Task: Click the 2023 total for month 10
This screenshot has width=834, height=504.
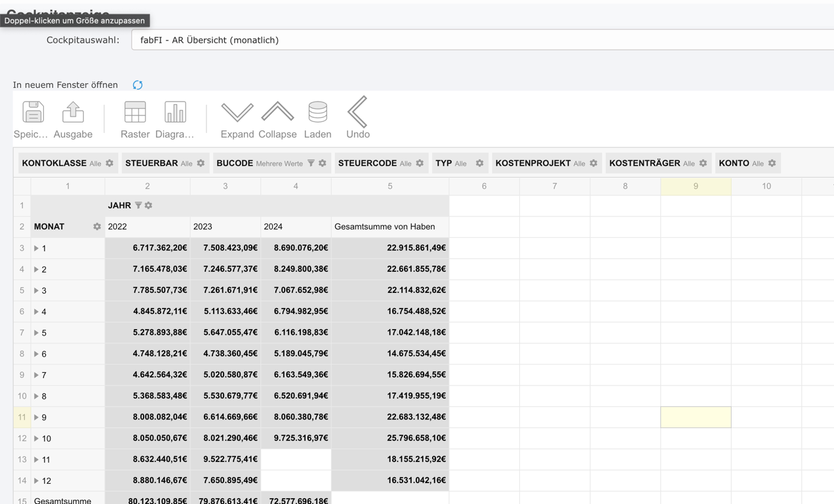Action: tap(226, 438)
